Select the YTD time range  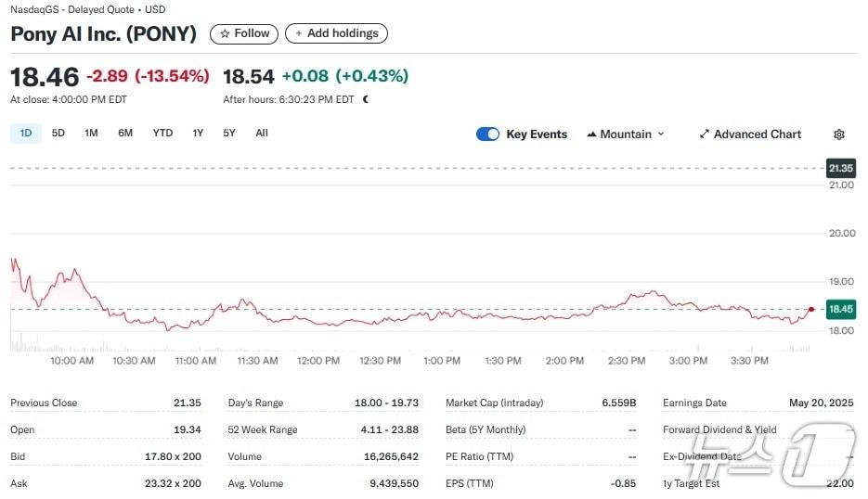pyautogui.click(x=162, y=134)
